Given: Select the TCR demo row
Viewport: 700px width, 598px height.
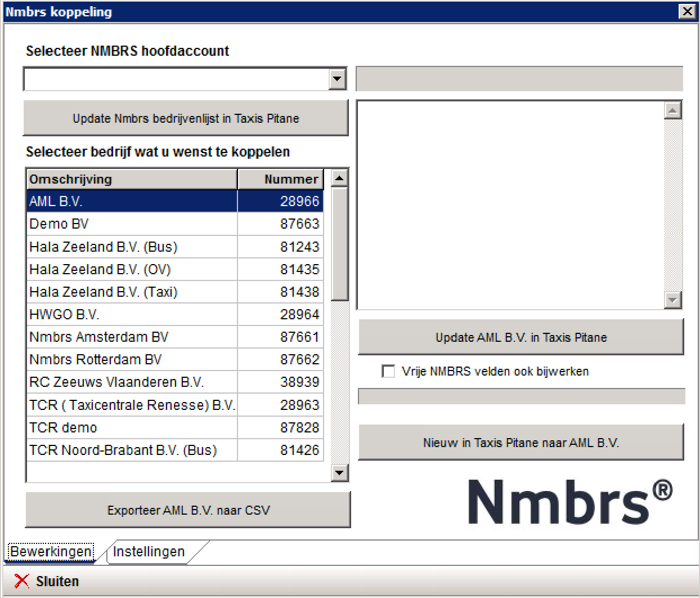Looking at the screenshot, I should [x=175, y=427].
